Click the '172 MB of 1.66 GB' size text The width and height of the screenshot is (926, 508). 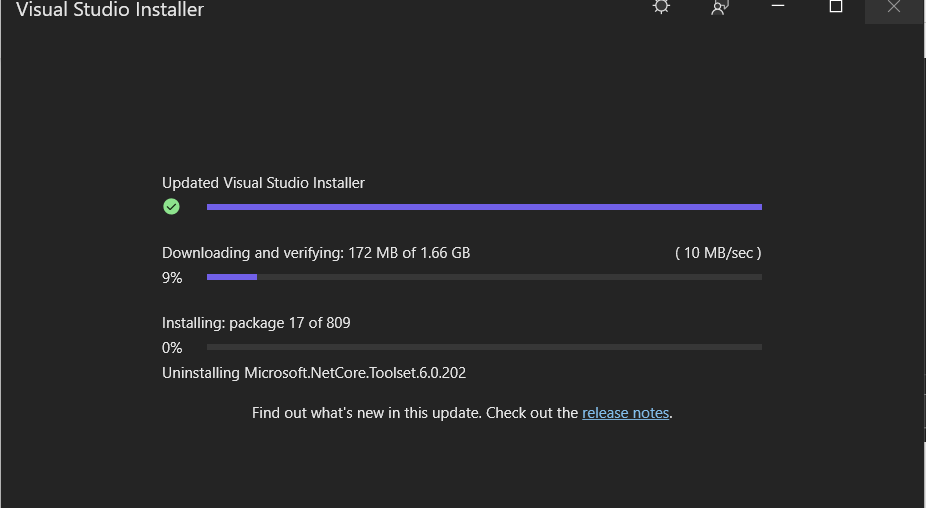409,253
